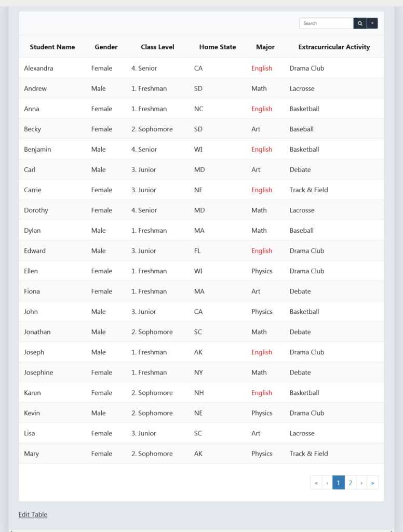Select the red English major for Anna

point(262,109)
